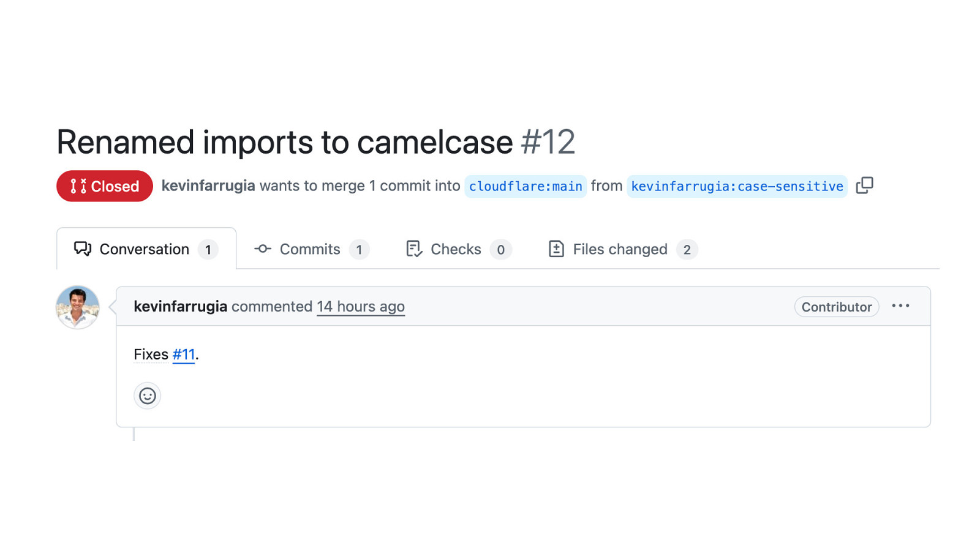
Task: Click the Files changed diff icon
Action: (x=556, y=249)
